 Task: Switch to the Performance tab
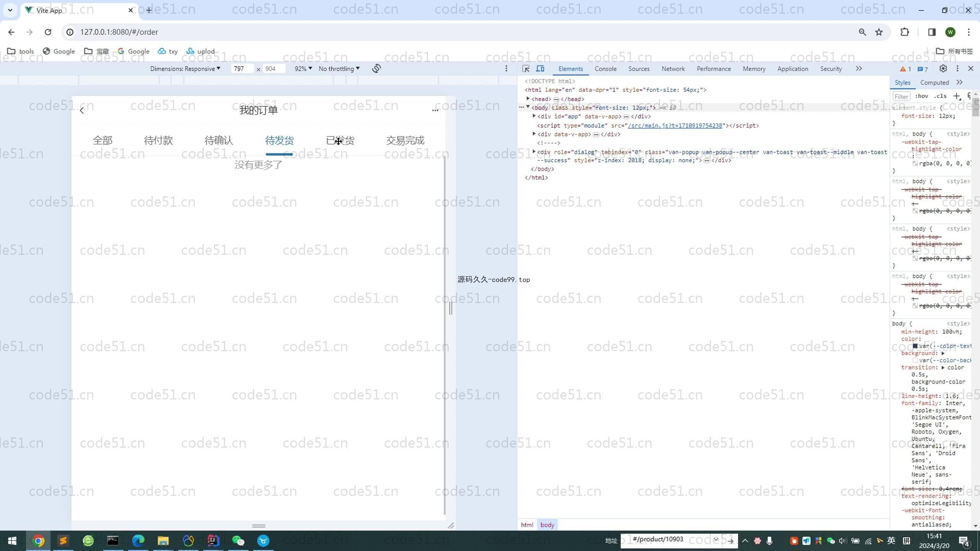click(714, 69)
